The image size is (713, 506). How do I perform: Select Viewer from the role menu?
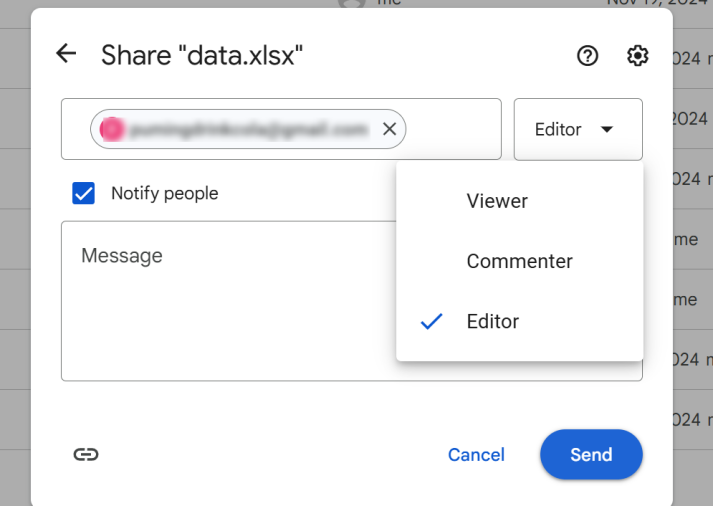click(520, 201)
